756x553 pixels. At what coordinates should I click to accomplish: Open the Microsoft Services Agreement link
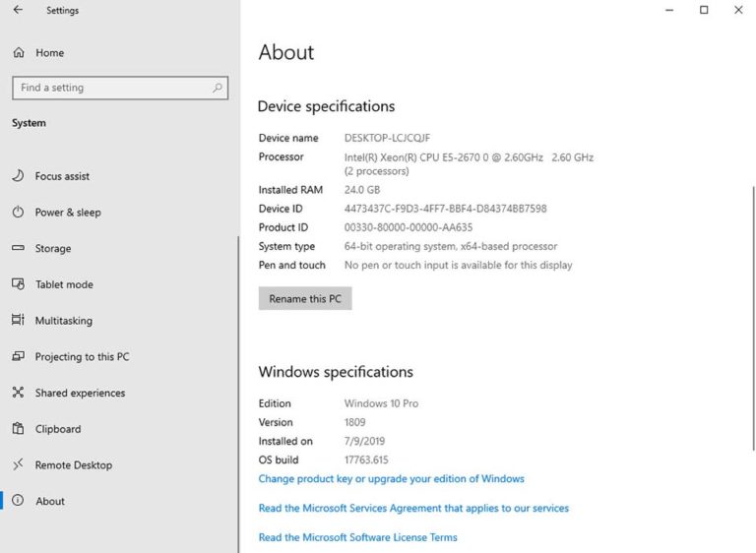point(413,508)
